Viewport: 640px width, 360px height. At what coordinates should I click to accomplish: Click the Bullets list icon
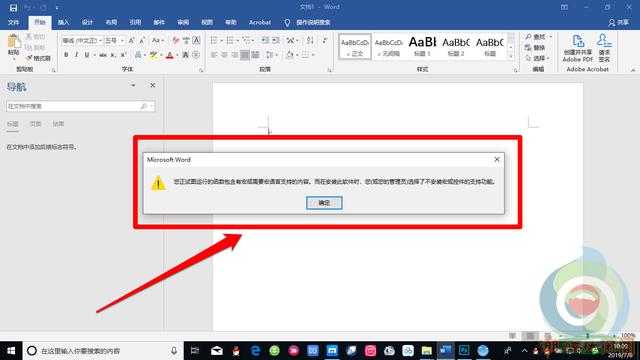coord(214,40)
